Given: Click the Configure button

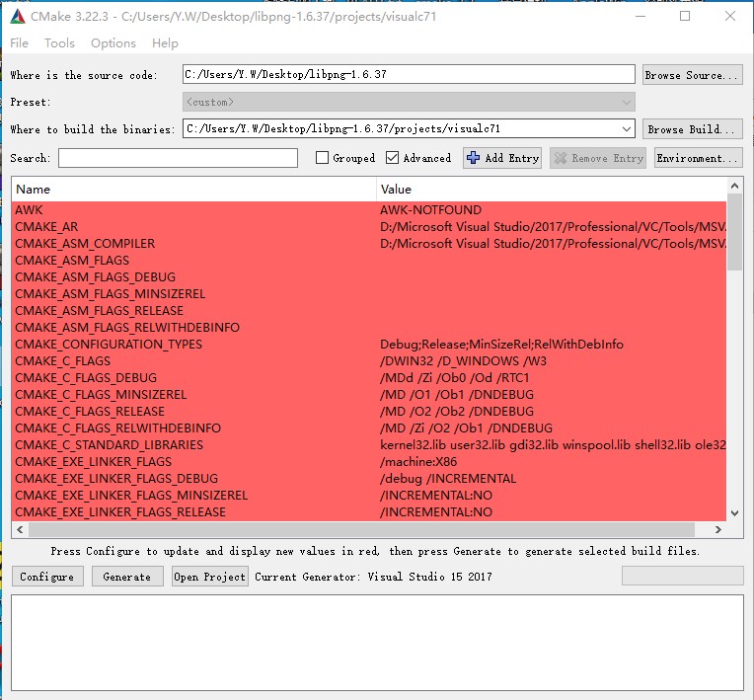Looking at the screenshot, I should [x=47, y=577].
